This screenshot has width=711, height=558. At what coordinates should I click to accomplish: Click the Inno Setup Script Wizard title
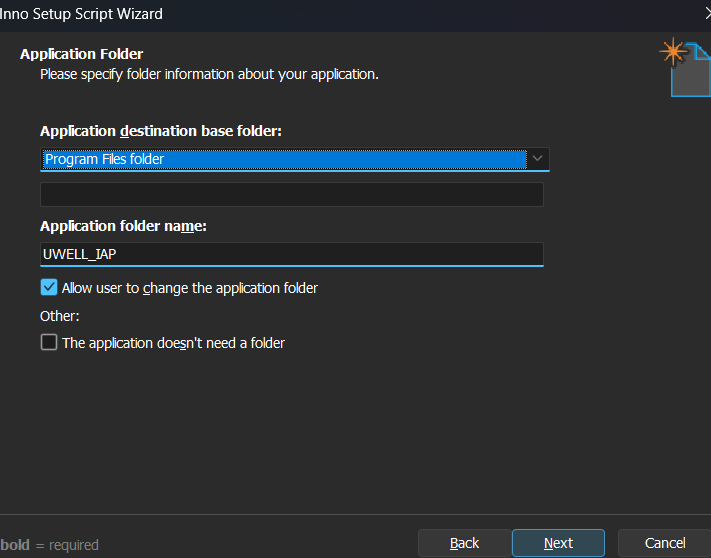(81, 14)
